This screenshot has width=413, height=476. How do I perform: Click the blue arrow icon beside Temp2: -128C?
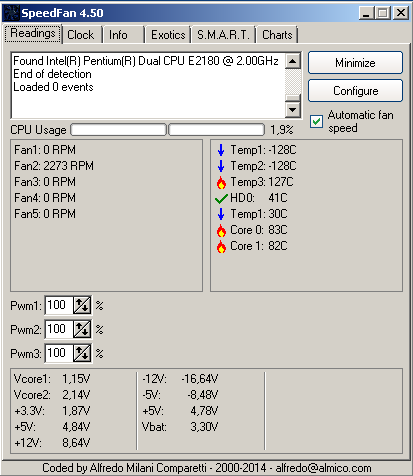click(221, 166)
